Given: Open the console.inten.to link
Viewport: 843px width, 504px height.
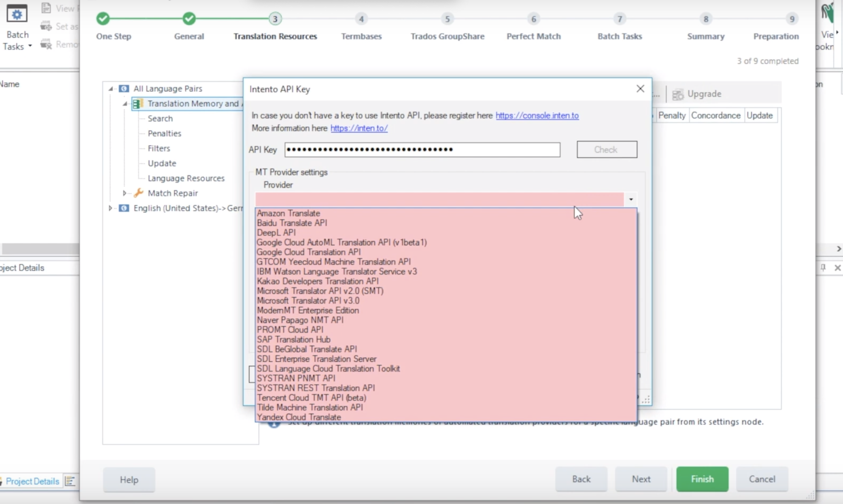Looking at the screenshot, I should (x=537, y=115).
